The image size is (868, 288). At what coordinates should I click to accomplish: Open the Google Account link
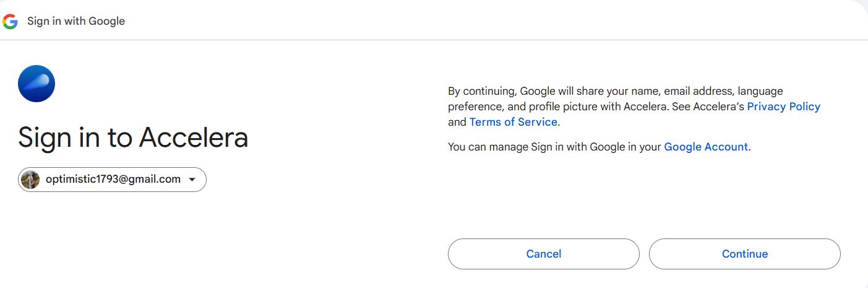(x=706, y=147)
